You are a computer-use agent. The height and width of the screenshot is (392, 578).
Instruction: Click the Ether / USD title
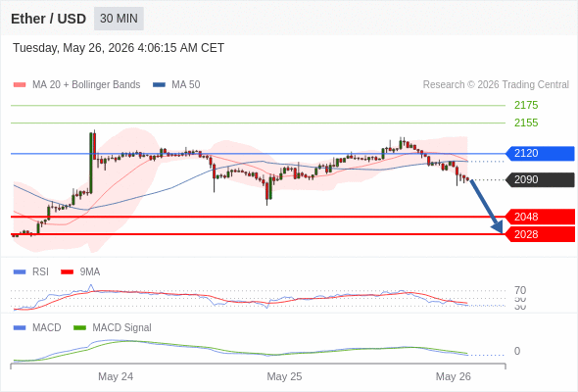(48, 19)
